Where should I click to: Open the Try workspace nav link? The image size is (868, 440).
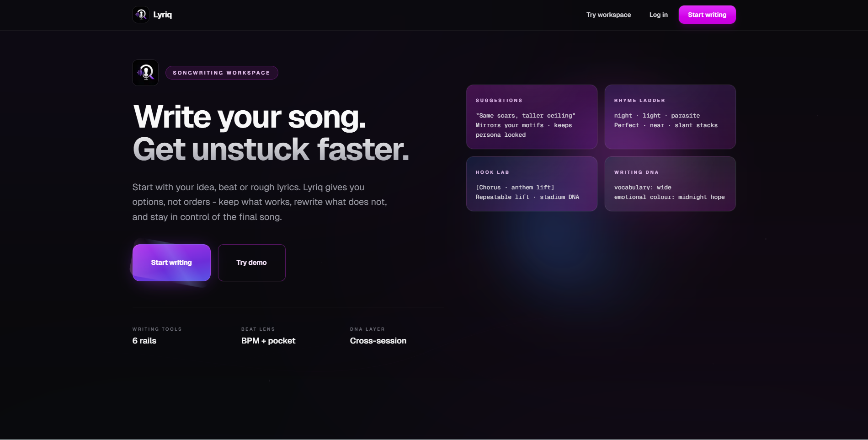pos(608,15)
